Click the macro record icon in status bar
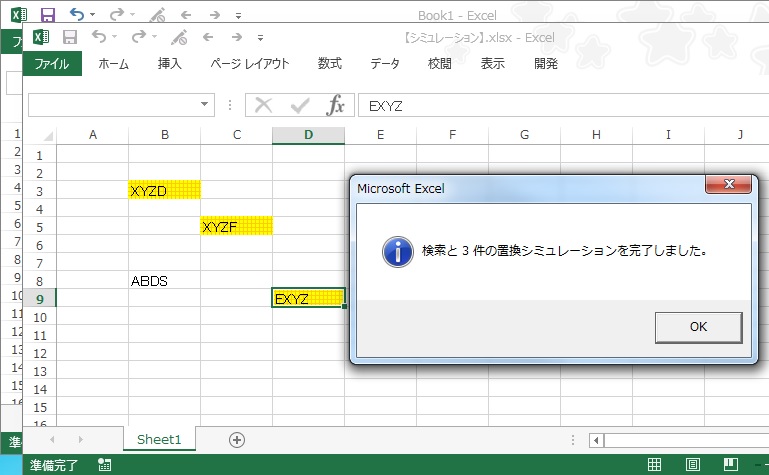The image size is (769, 475). pyautogui.click(x=105, y=465)
